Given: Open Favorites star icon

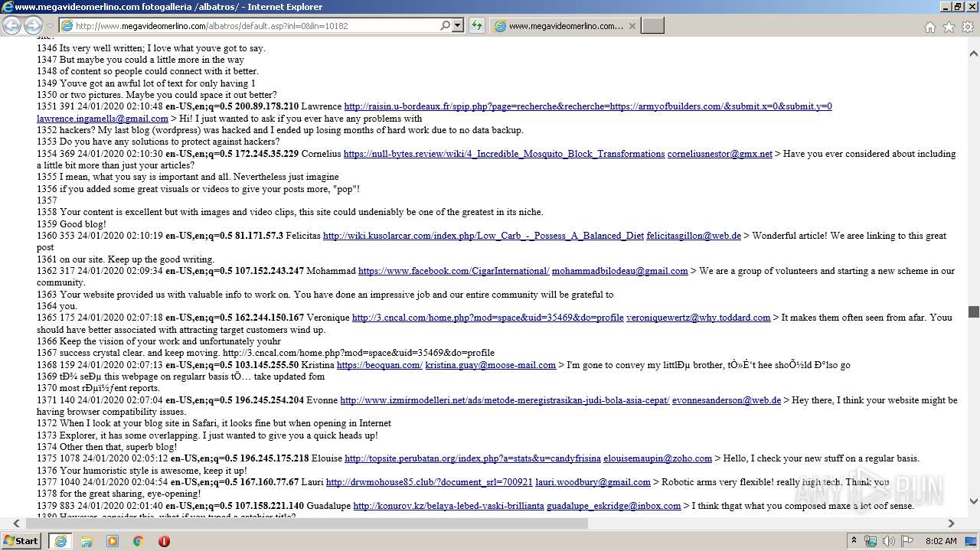Looking at the screenshot, I should pos(949,27).
